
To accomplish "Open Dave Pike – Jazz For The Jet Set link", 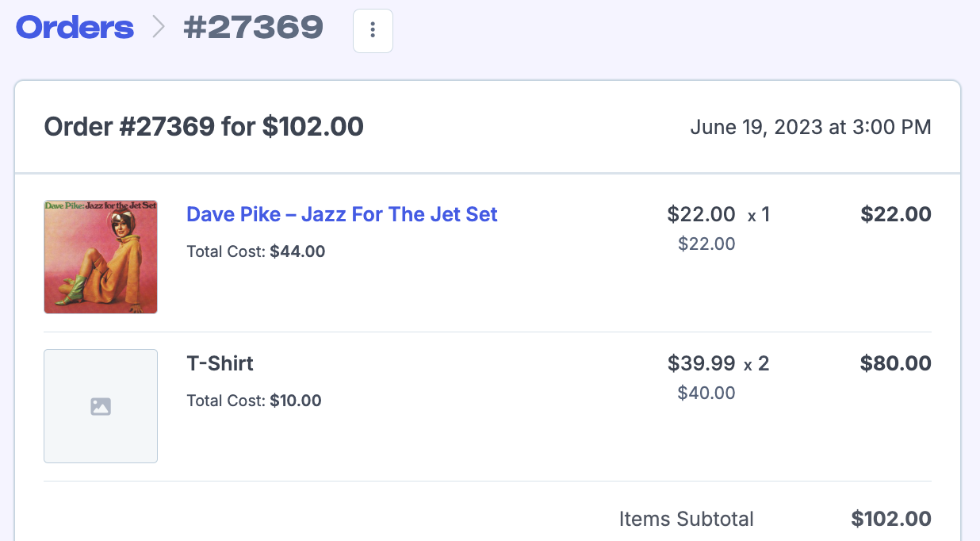I will (342, 214).
